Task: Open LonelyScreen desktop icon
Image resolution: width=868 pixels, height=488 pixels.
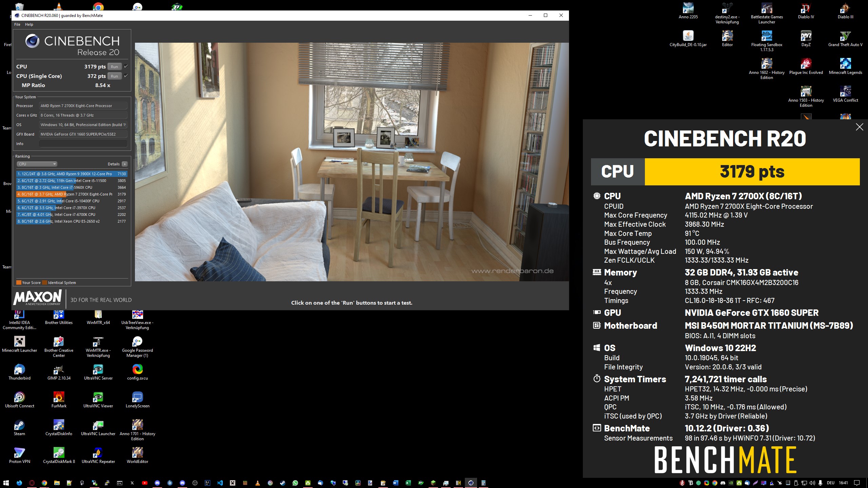Action: coord(137,400)
